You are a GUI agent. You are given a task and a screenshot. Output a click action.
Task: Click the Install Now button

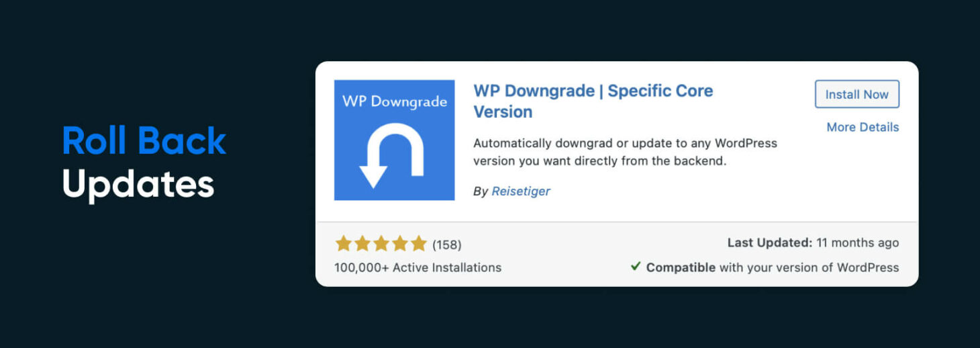pos(856,95)
